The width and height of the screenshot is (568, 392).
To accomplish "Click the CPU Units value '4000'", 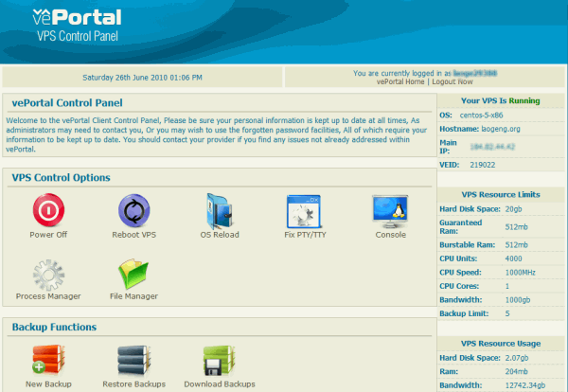I will (x=514, y=258).
